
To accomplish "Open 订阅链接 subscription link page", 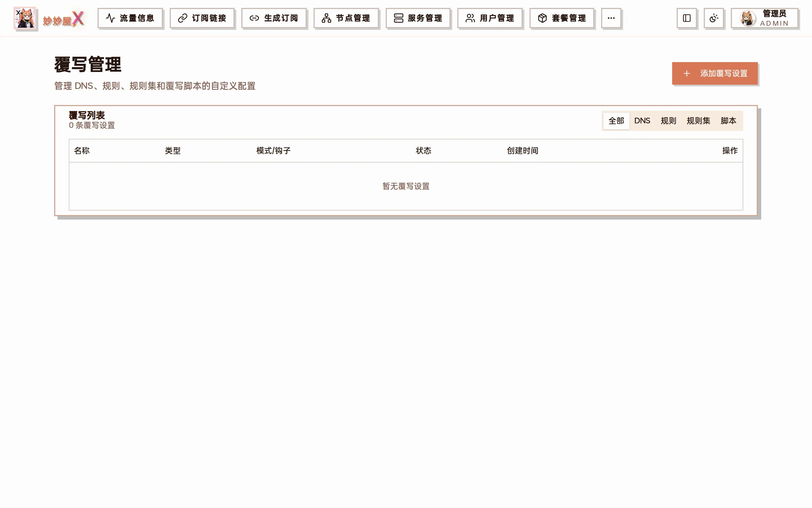I will pyautogui.click(x=202, y=18).
